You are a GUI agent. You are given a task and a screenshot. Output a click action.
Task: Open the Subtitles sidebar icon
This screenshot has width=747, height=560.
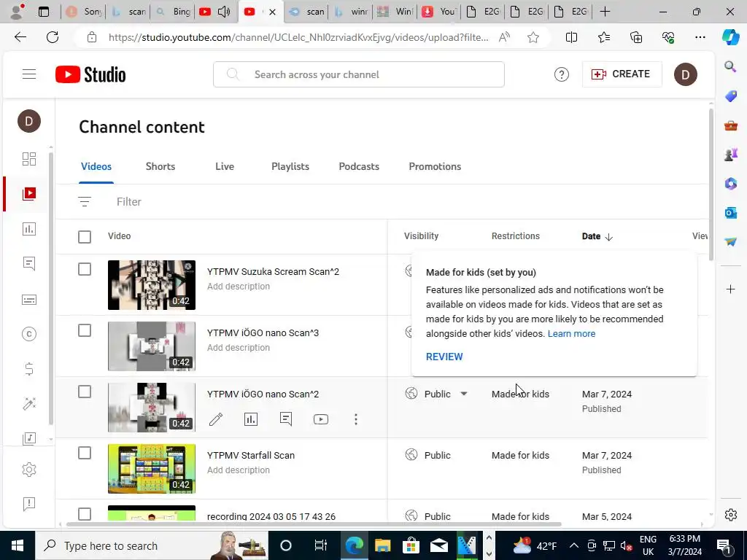click(x=29, y=300)
